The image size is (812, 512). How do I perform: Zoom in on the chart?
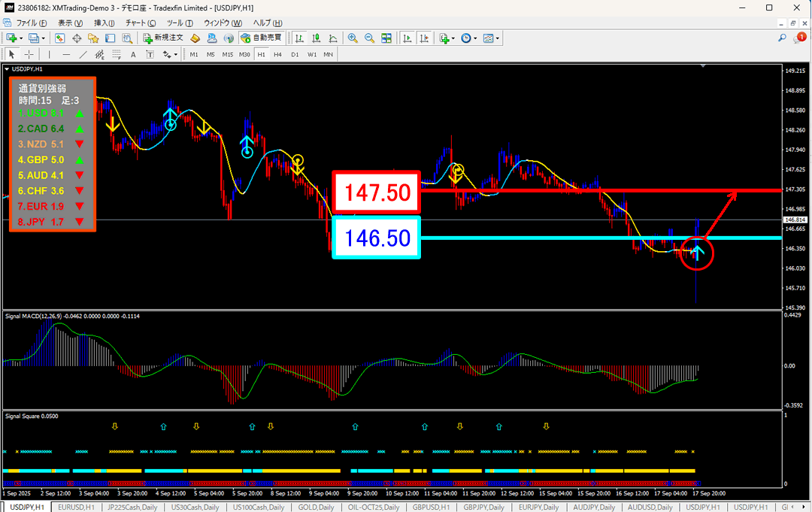[353, 38]
